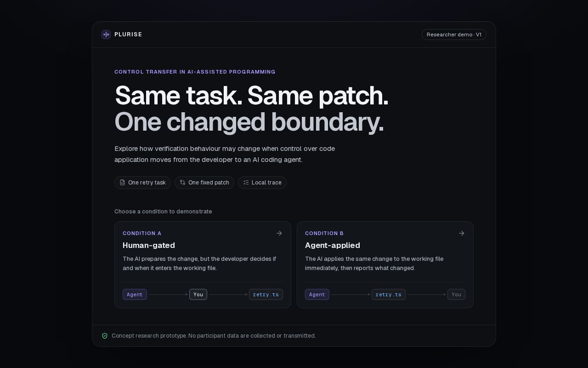The width and height of the screenshot is (588, 368).
Task: Click the 'Control transfer in AI-assisted programming' eyebrow
Action: [195, 72]
